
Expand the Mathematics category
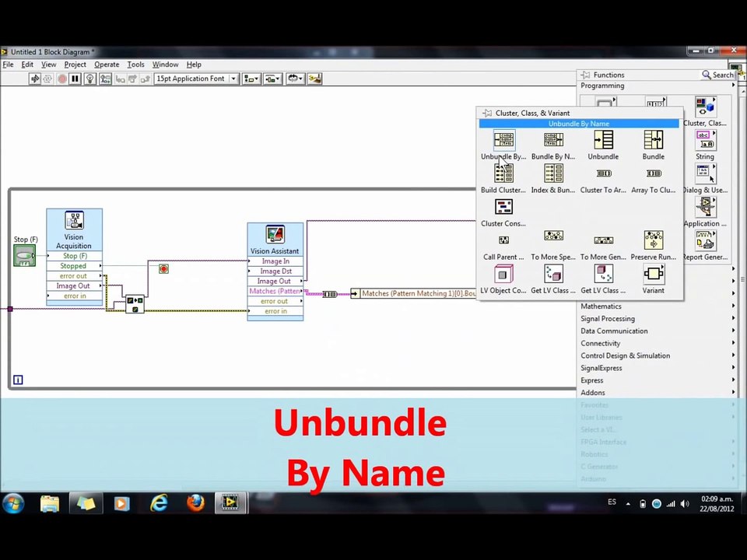pos(658,306)
